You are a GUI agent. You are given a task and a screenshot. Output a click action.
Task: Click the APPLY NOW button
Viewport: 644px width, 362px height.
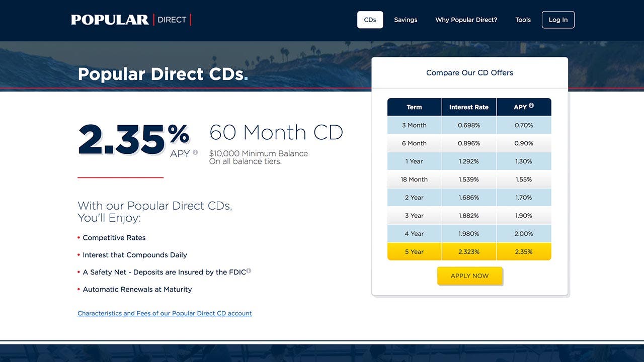pos(470,276)
